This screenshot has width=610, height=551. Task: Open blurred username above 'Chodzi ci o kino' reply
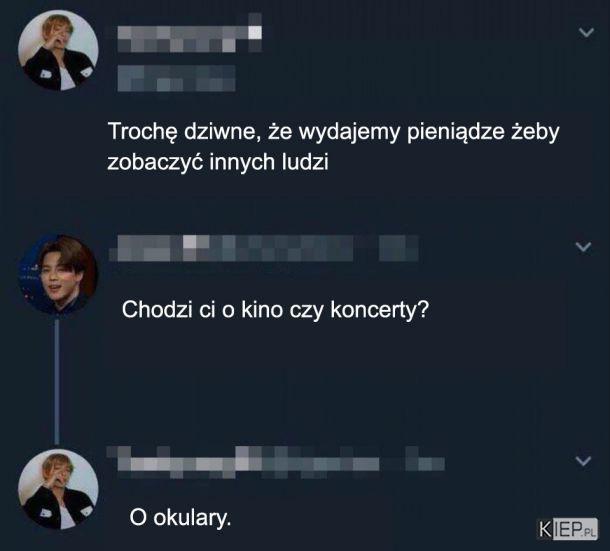pos(231,248)
